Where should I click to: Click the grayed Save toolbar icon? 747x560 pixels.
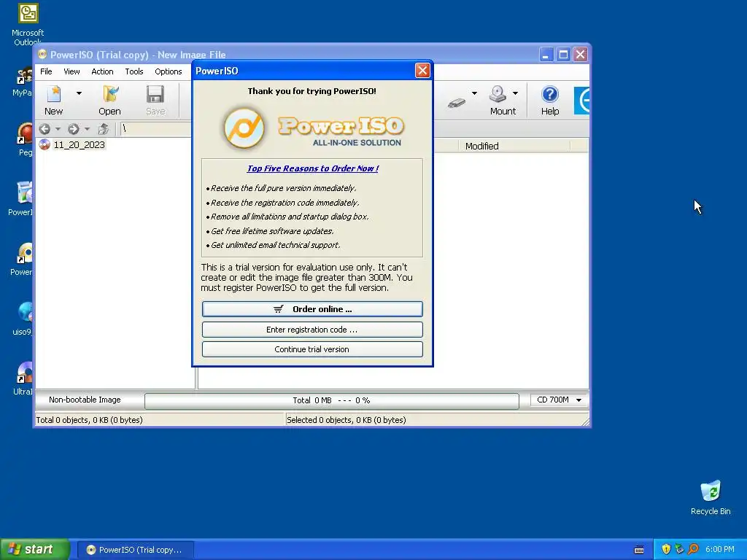click(x=155, y=95)
